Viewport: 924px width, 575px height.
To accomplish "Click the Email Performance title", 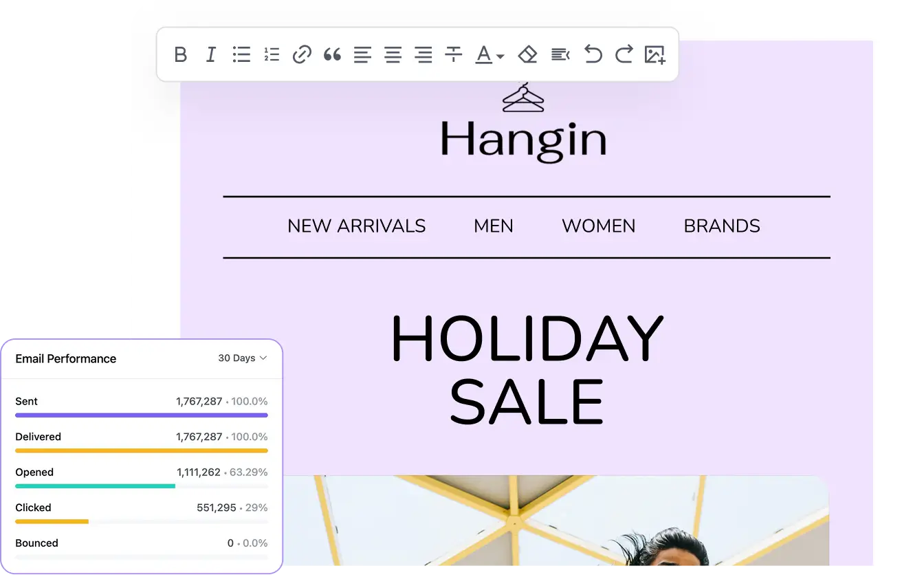I will tap(66, 358).
